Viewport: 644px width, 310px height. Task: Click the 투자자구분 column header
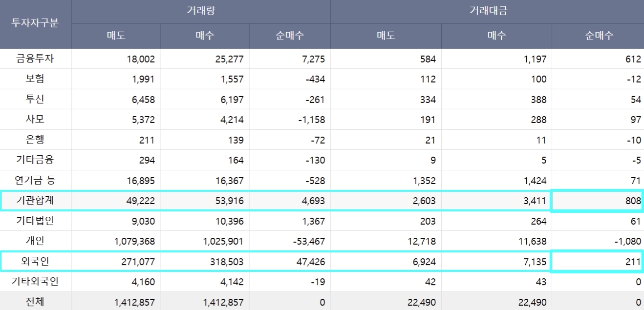click(x=35, y=23)
